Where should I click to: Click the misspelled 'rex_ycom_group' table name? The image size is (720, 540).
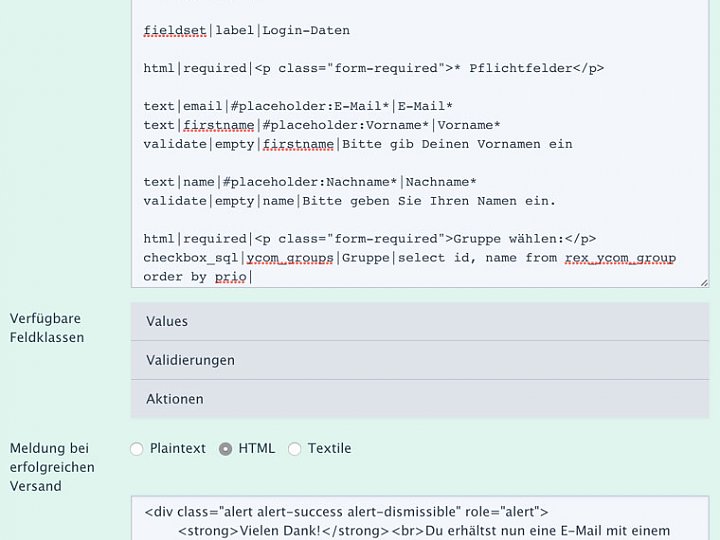pyautogui.click(x=620, y=258)
